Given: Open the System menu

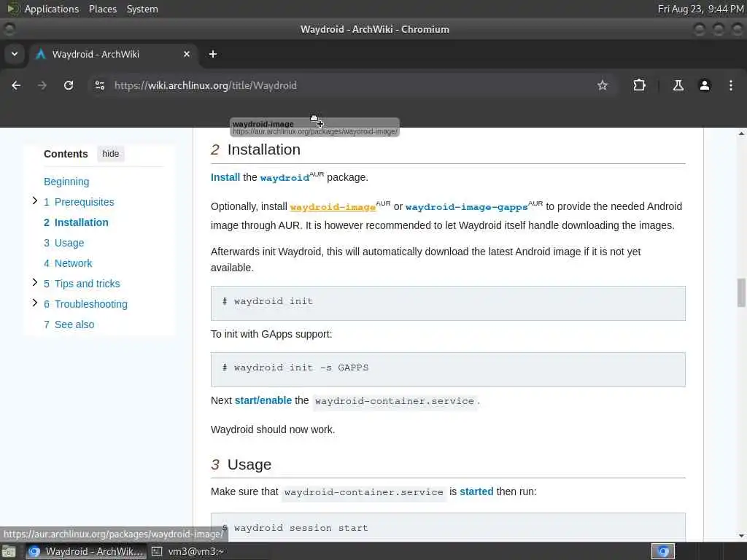Looking at the screenshot, I should coord(142,9).
